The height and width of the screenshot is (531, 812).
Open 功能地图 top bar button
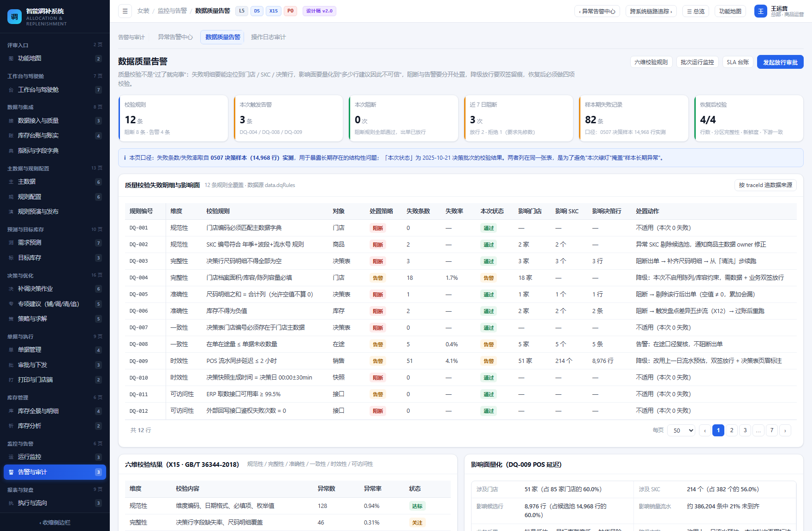click(730, 12)
